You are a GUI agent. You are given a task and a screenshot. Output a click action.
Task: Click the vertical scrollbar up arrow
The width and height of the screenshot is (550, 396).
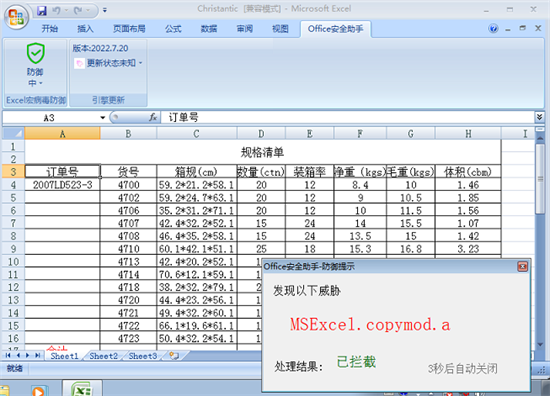tap(540, 139)
